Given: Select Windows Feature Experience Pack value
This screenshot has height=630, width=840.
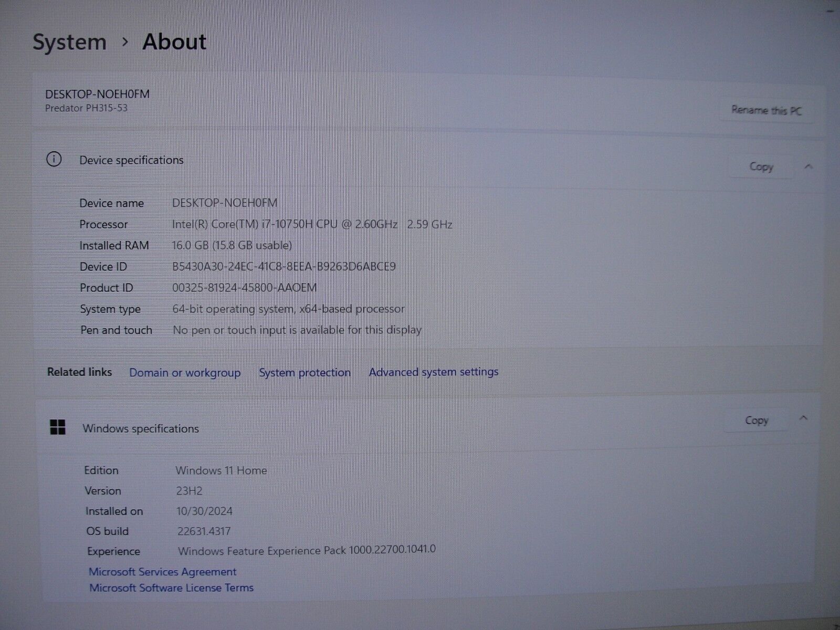Looking at the screenshot, I should click(307, 550).
